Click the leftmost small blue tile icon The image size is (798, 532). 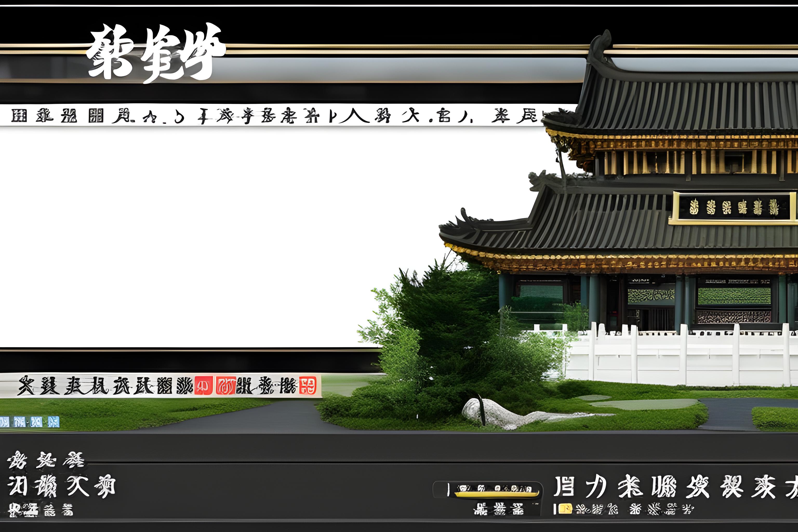pos(4,422)
